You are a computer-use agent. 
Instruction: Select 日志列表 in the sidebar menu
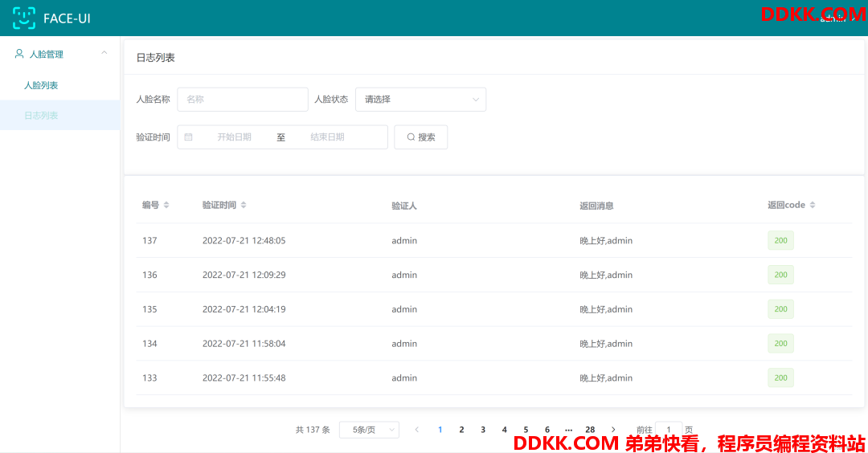[41, 116]
